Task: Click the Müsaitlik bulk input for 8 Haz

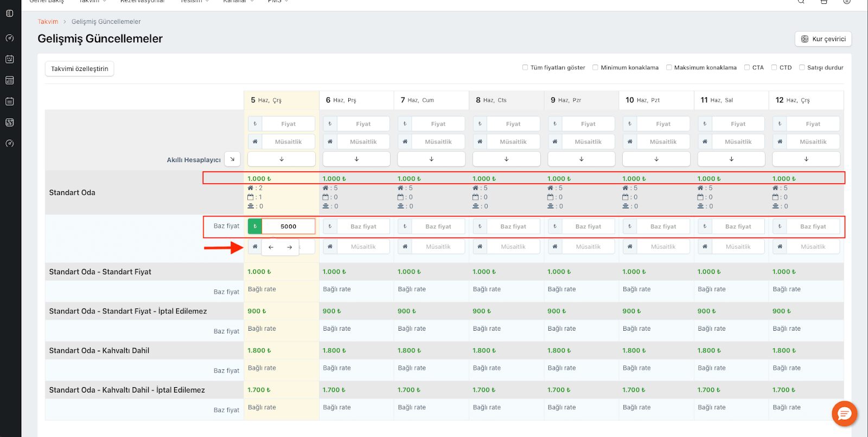Action: (x=513, y=142)
